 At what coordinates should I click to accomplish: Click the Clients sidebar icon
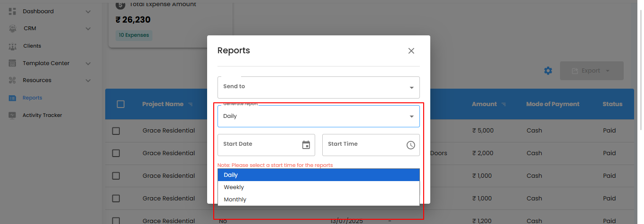(12, 46)
